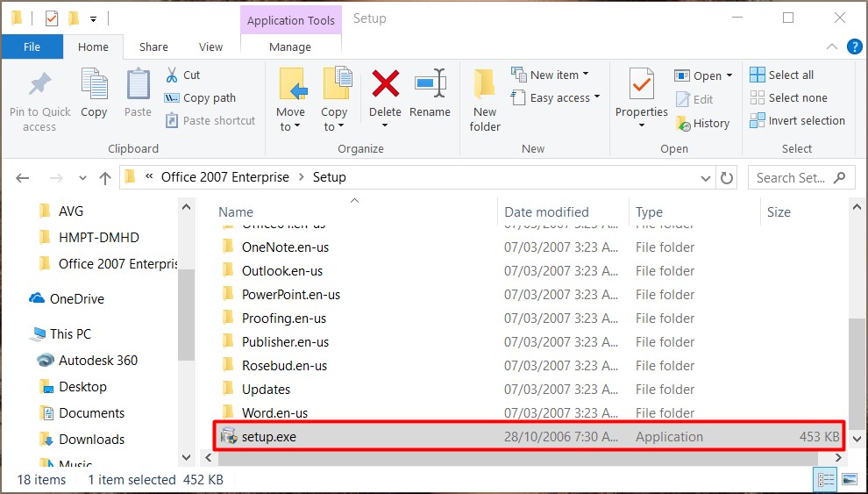This screenshot has width=868, height=494.
Task: Refresh the current folder view
Action: pos(726,178)
